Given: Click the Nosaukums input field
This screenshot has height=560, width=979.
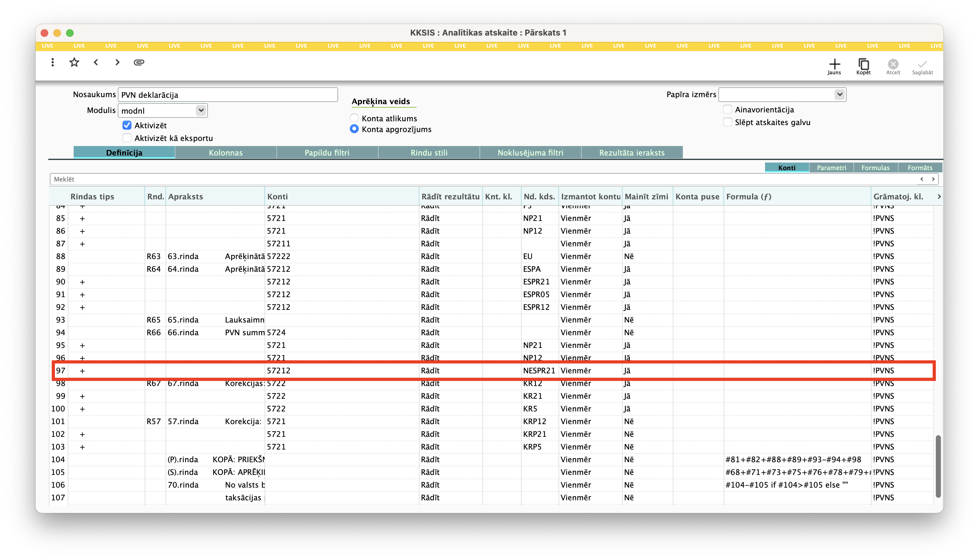Looking at the screenshot, I should [228, 95].
